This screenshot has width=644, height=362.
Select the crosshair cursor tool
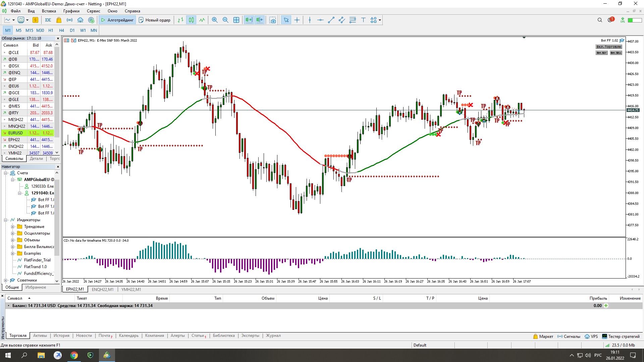tap(297, 20)
